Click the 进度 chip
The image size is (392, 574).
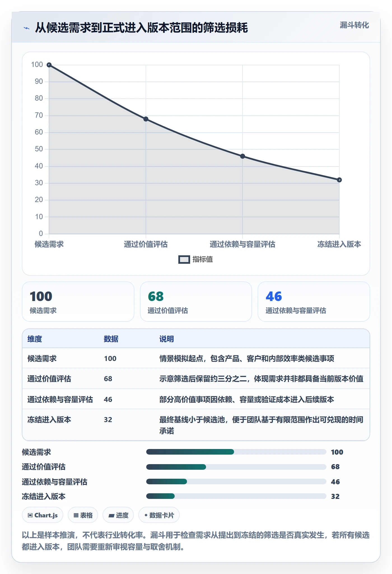pyautogui.click(x=118, y=515)
